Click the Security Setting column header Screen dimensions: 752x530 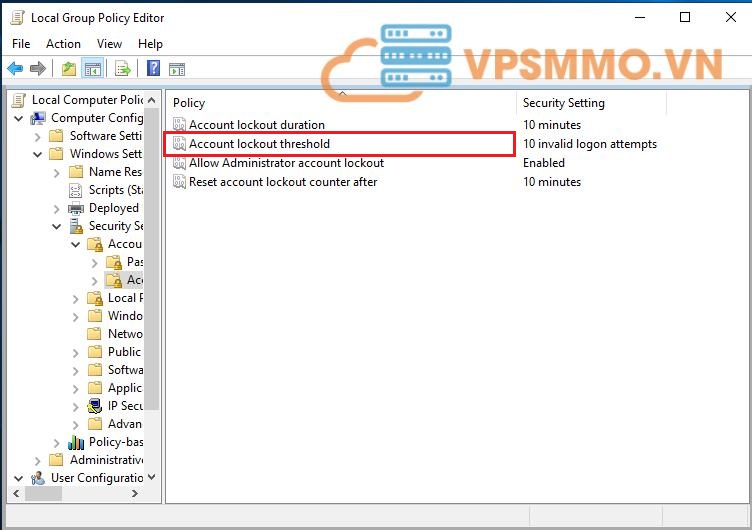(x=563, y=103)
